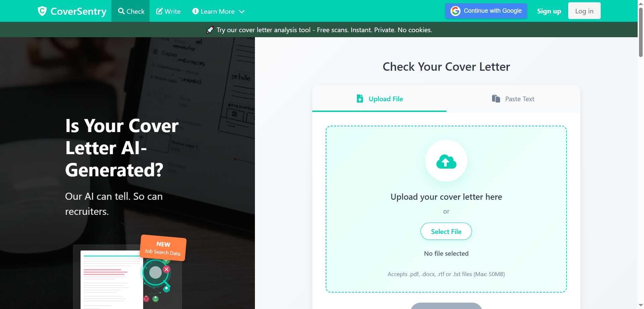Screen dimensions: 644x309
Task: Click the Upload File document icon
Action: point(360,99)
